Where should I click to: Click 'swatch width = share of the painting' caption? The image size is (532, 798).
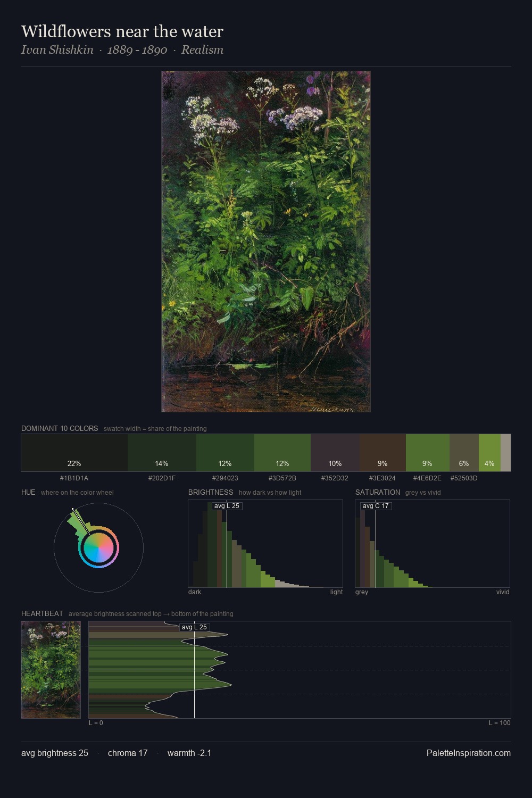155,429
